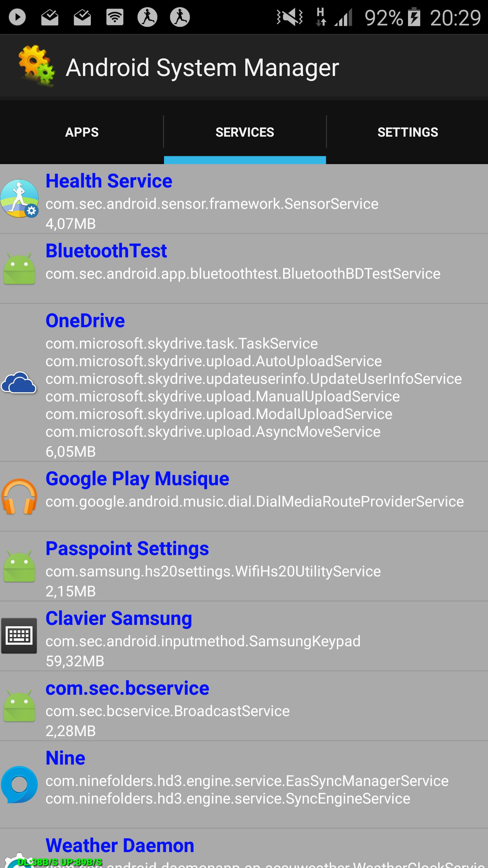Tap the OneDrive cloud icon
Viewport: 488px width, 868px height.
pos(19,383)
